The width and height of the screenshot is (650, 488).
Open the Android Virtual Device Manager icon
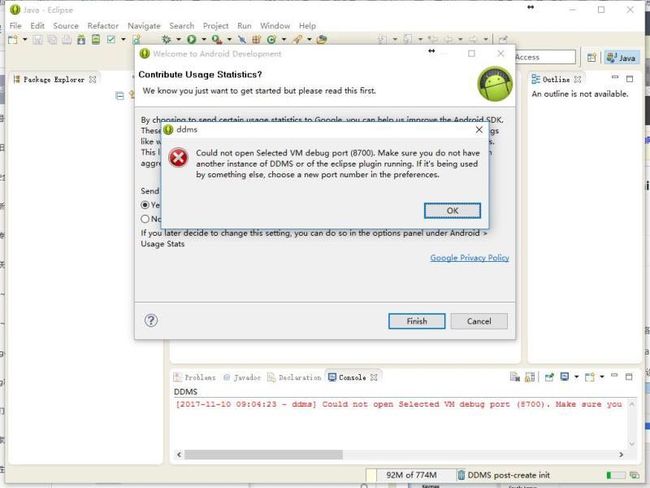pos(96,39)
